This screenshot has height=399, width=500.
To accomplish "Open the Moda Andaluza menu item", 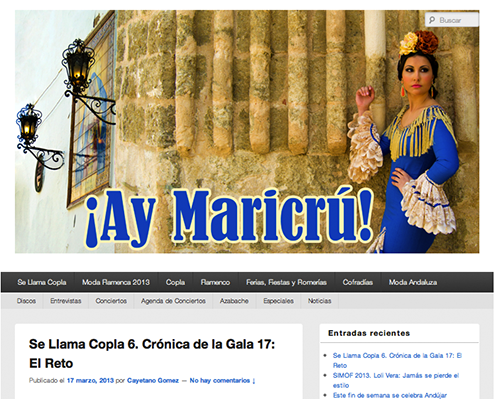I will 413,282.
